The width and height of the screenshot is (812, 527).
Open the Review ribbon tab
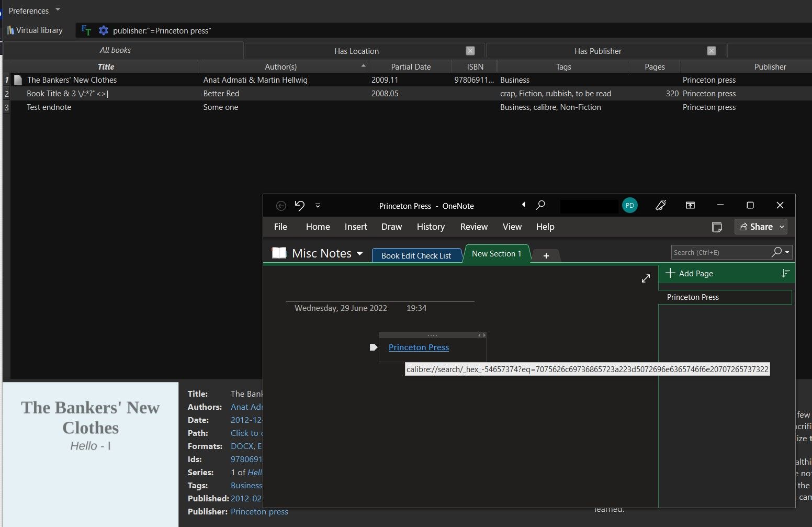pos(474,227)
